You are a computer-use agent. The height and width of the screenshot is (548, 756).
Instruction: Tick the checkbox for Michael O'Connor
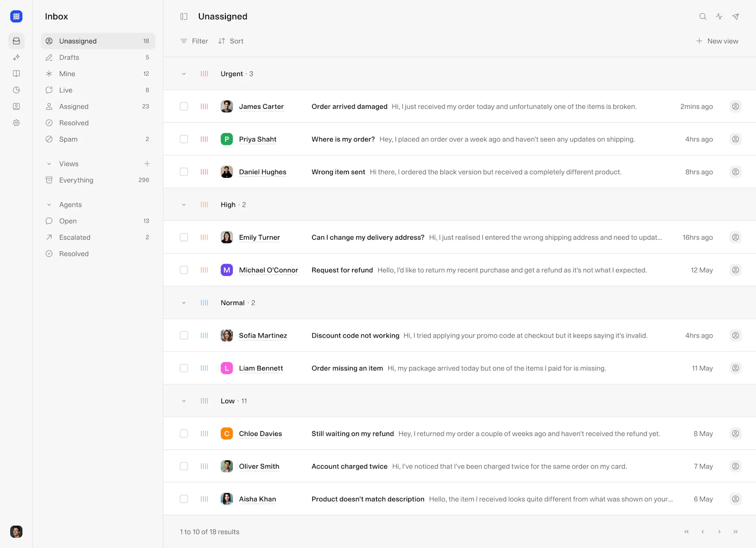[184, 270]
